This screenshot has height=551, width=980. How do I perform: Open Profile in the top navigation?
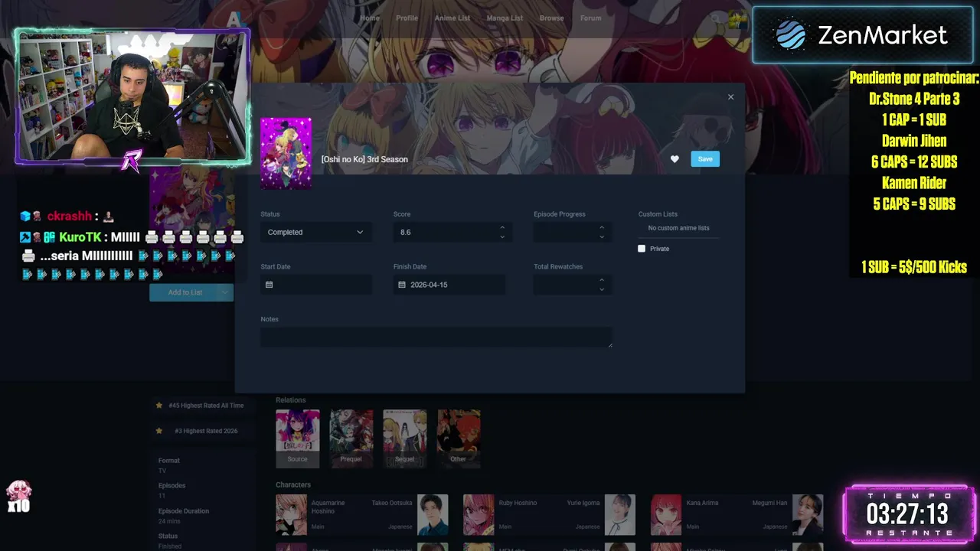[x=407, y=18]
